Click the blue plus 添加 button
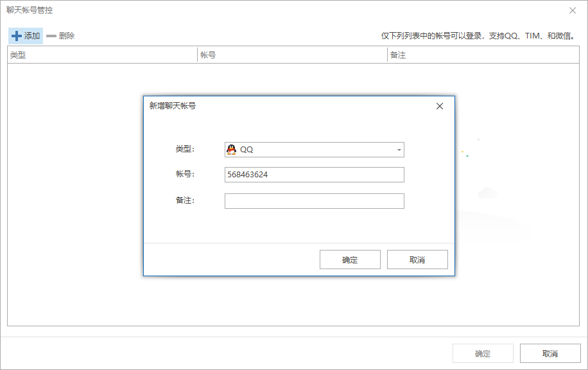The height and width of the screenshot is (370, 588). (26, 35)
